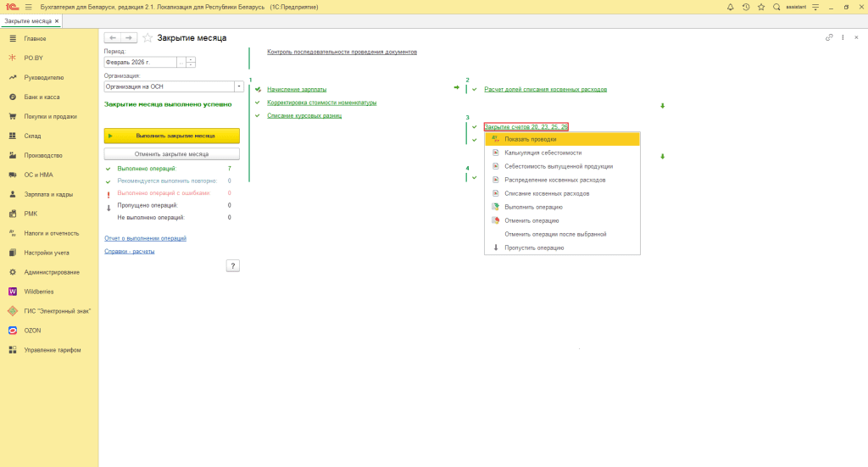This screenshot has width=868, height=467.
Task: Choose Пропустить операцию menu item
Action: pos(534,247)
